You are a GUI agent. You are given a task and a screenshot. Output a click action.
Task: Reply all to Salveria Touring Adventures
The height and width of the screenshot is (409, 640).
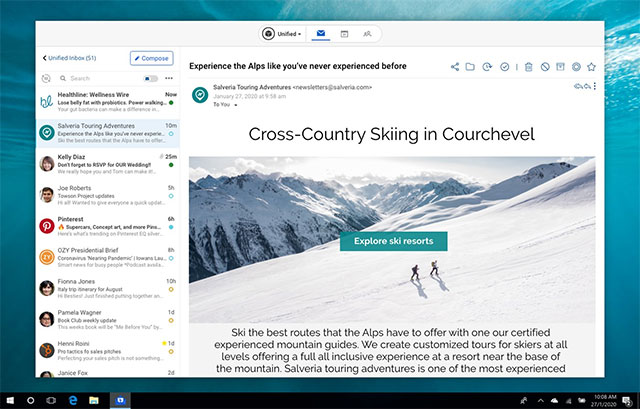(578, 86)
